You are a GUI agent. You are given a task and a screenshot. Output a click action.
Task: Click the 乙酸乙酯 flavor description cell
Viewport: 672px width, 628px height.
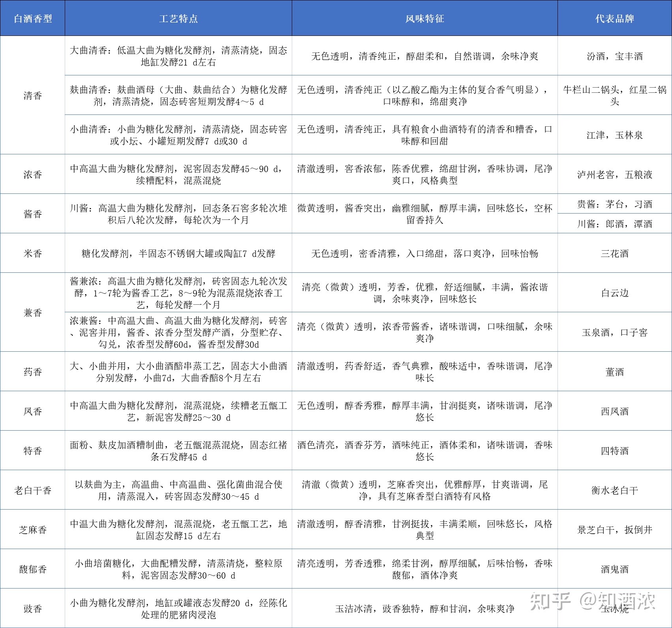click(x=425, y=95)
